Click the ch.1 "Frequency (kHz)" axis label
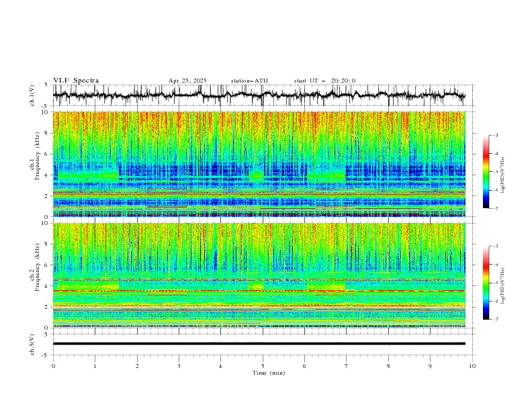This screenshot has height=411, width=532. pos(38,156)
